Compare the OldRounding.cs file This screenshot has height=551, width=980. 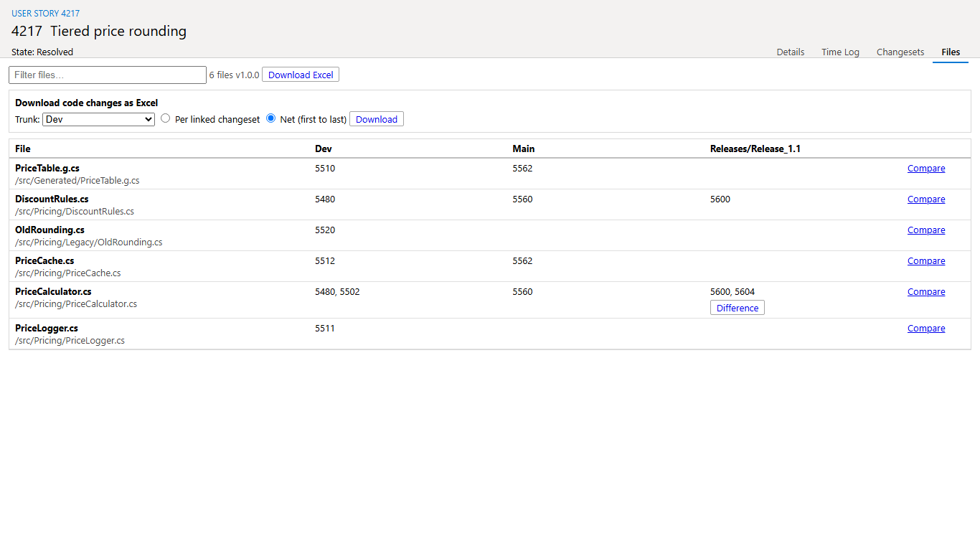pyautogui.click(x=926, y=230)
